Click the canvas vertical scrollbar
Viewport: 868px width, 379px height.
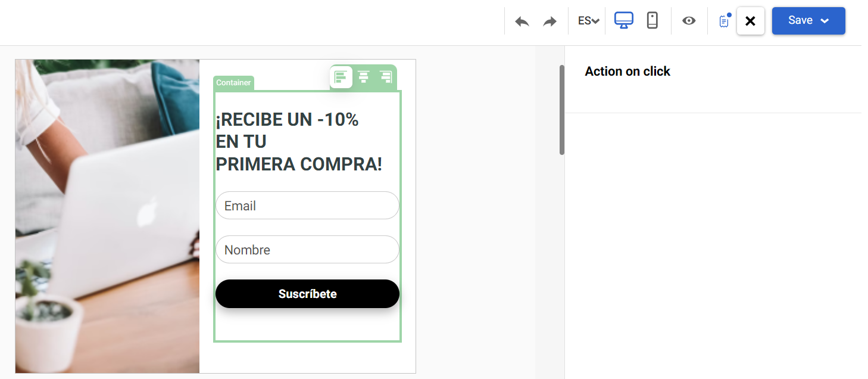click(x=561, y=110)
